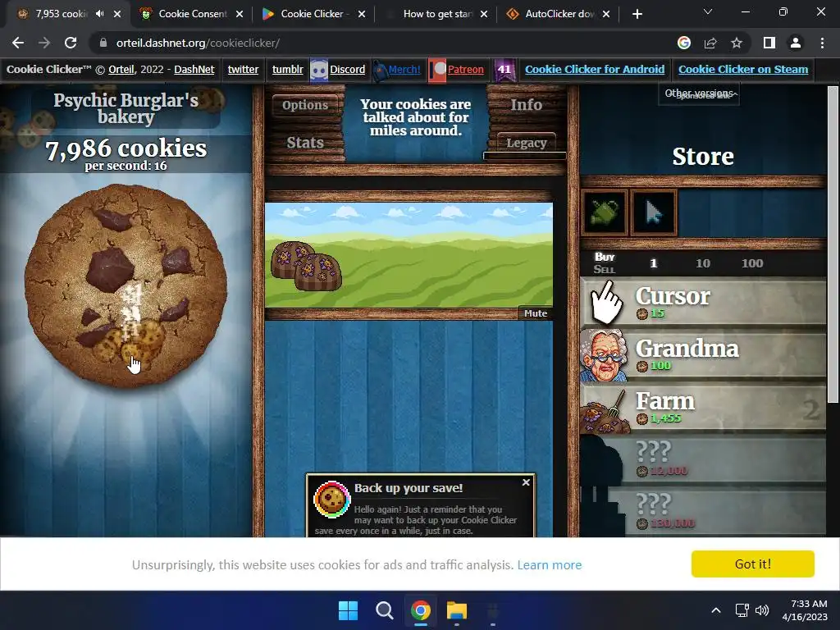The image size is (840, 630).
Task: Show hidden system tray icons
Action: [715, 610]
